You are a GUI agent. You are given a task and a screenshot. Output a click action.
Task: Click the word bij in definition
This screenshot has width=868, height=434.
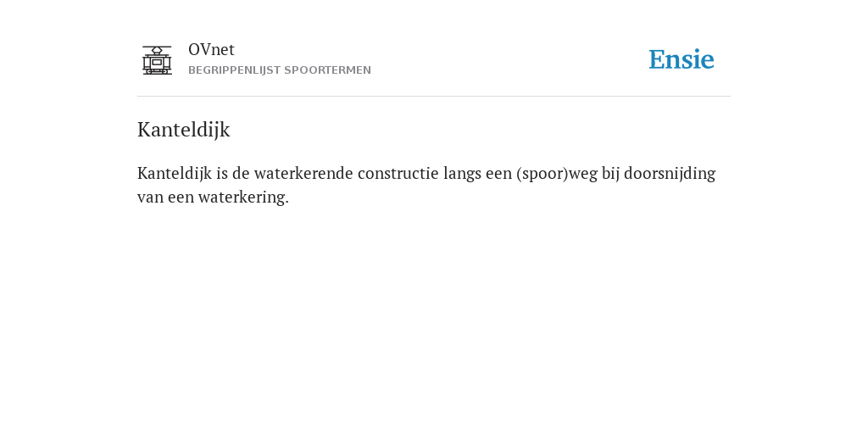[610, 175]
